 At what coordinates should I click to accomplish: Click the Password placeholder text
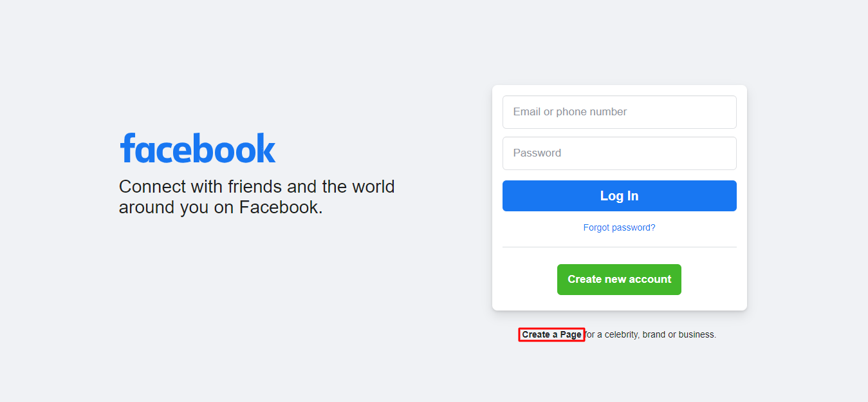click(537, 153)
